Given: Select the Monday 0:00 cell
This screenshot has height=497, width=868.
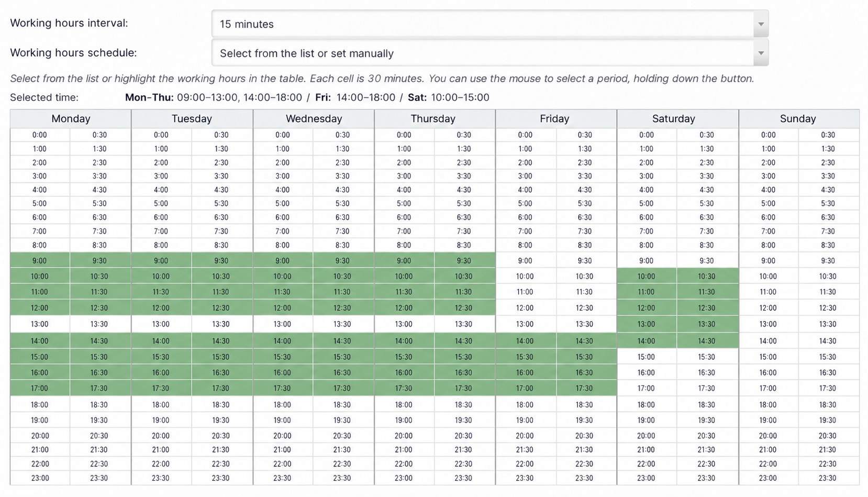Looking at the screenshot, I should click(40, 135).
